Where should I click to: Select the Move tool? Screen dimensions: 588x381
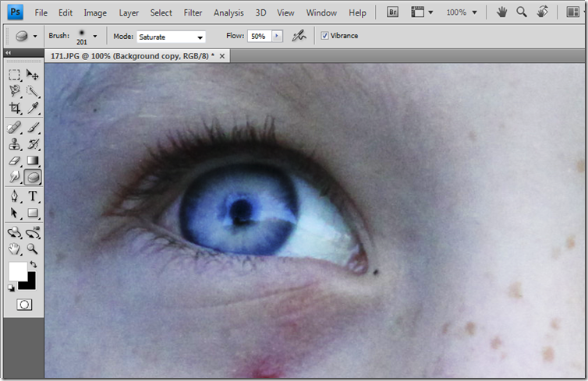click(x=33, y=75)
